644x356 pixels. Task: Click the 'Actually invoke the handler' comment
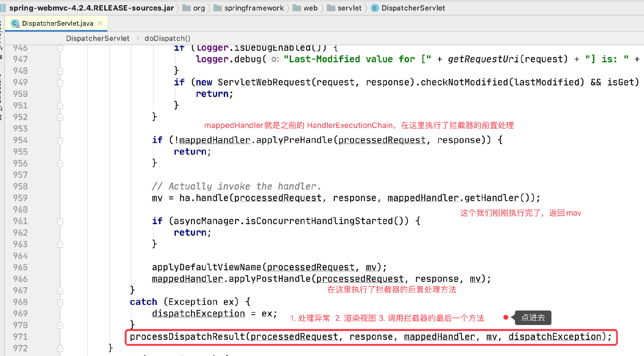pos(236,186)
